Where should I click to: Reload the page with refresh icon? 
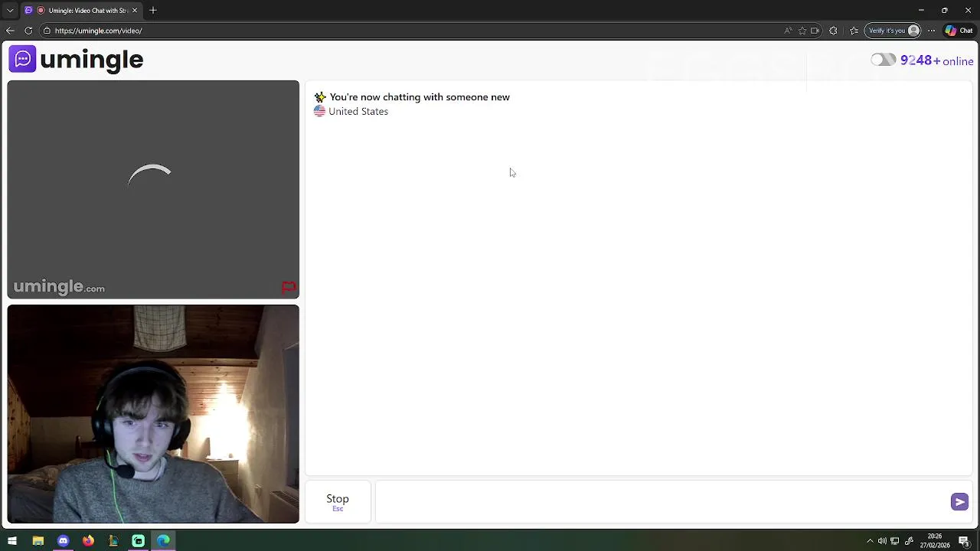(28, 31)
